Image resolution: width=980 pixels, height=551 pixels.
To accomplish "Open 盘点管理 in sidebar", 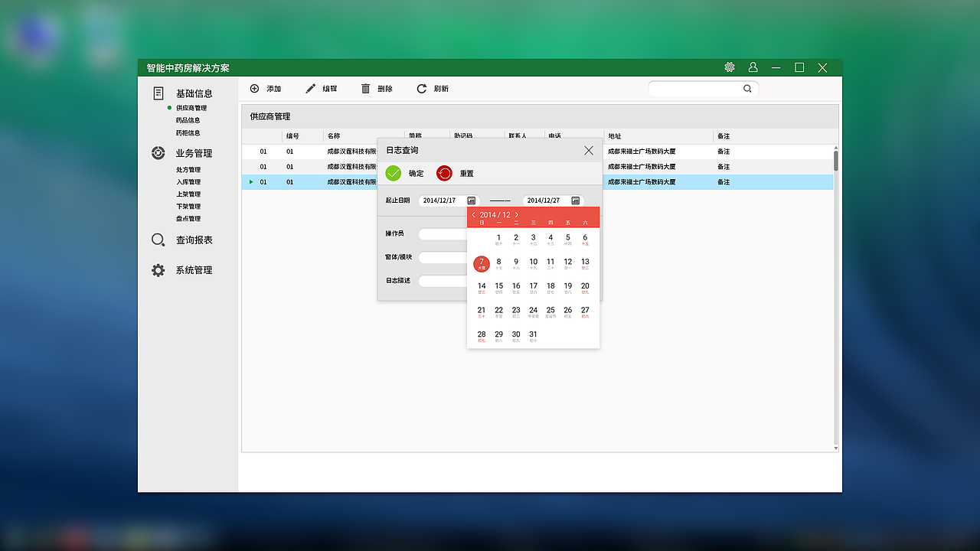I will [x=188, y=219].
